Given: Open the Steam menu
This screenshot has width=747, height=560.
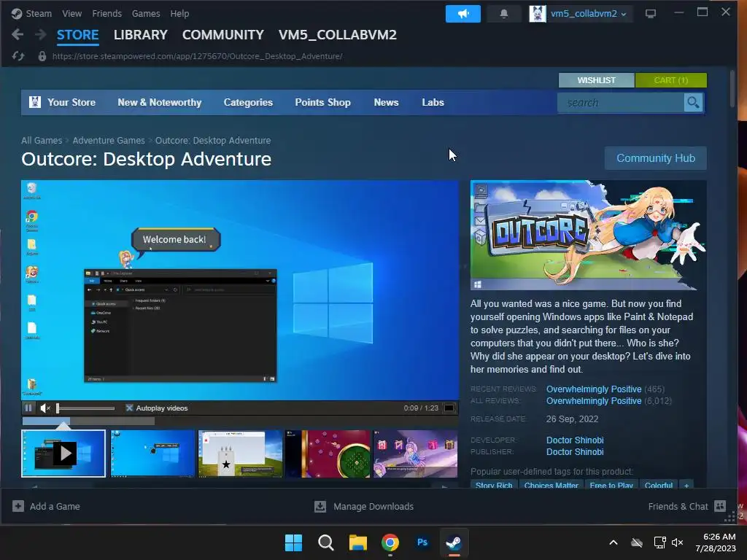Looking at the screenshot, I should point(39,13).
